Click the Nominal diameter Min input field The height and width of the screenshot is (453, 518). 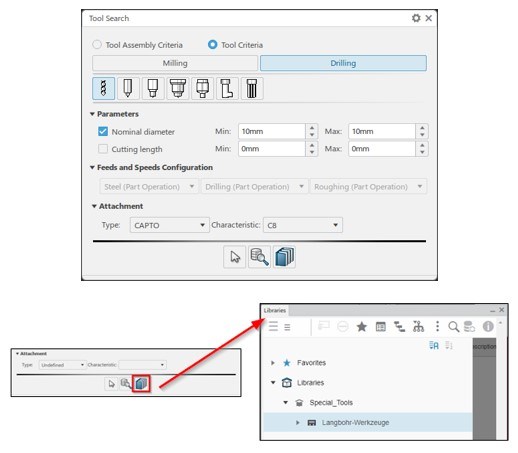coord(272,131)
